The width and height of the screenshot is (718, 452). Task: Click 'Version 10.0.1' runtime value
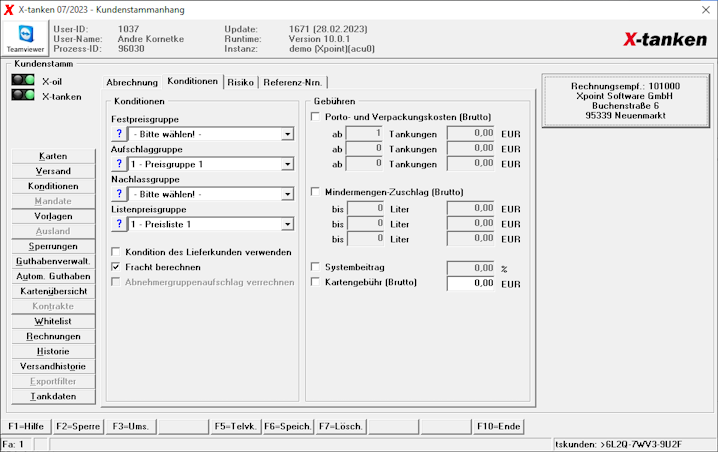319,39
